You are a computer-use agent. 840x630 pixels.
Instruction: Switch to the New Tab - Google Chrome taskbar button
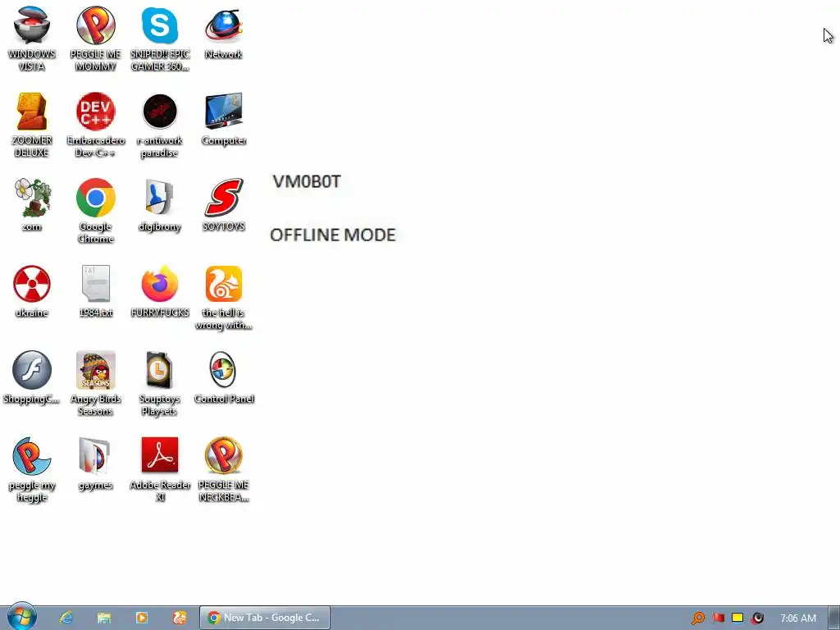[x=265, y=618]
